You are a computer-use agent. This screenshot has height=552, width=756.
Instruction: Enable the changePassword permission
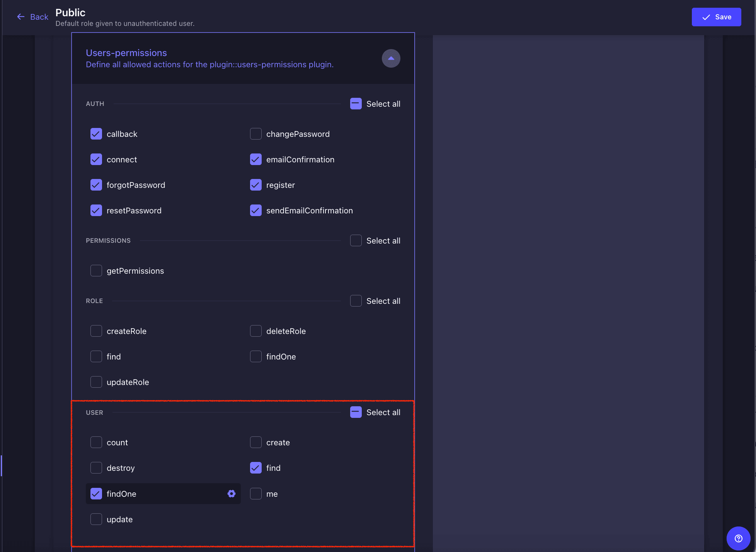click(255, 134)
